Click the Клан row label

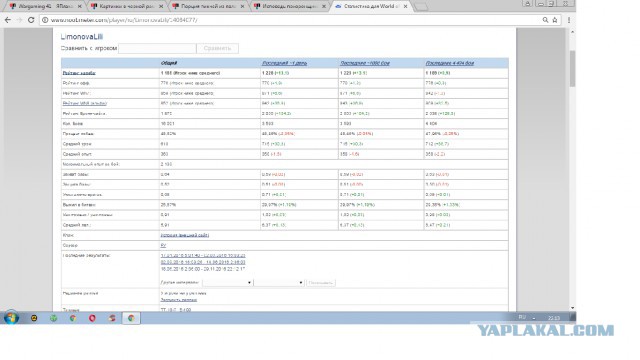[68, 235]
